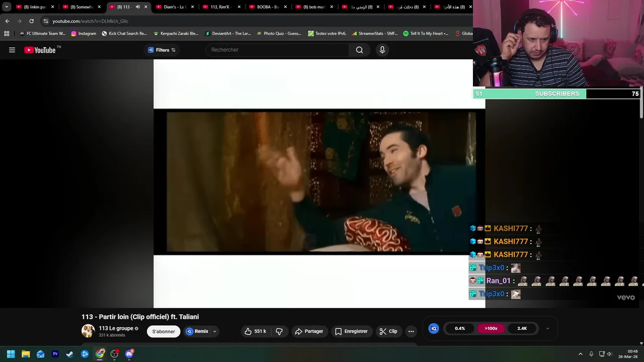The width and height of the screenshot is (644, 362).
Task: Open the 113 Le groupe channel name
Action: click(x=116, y=328)
